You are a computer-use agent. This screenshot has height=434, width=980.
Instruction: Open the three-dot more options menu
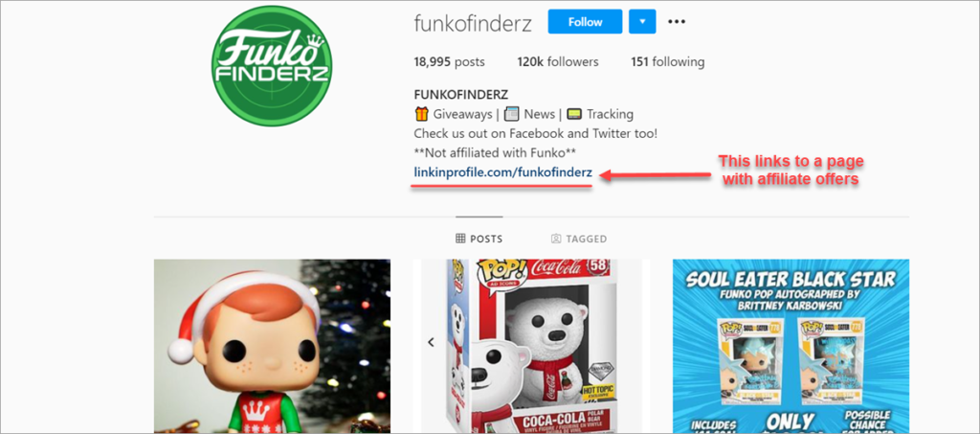point(677,21)
